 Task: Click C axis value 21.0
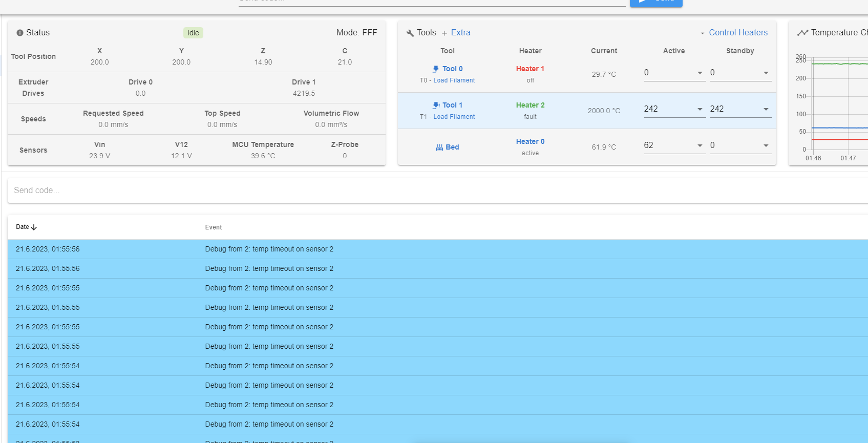(345, 62)
